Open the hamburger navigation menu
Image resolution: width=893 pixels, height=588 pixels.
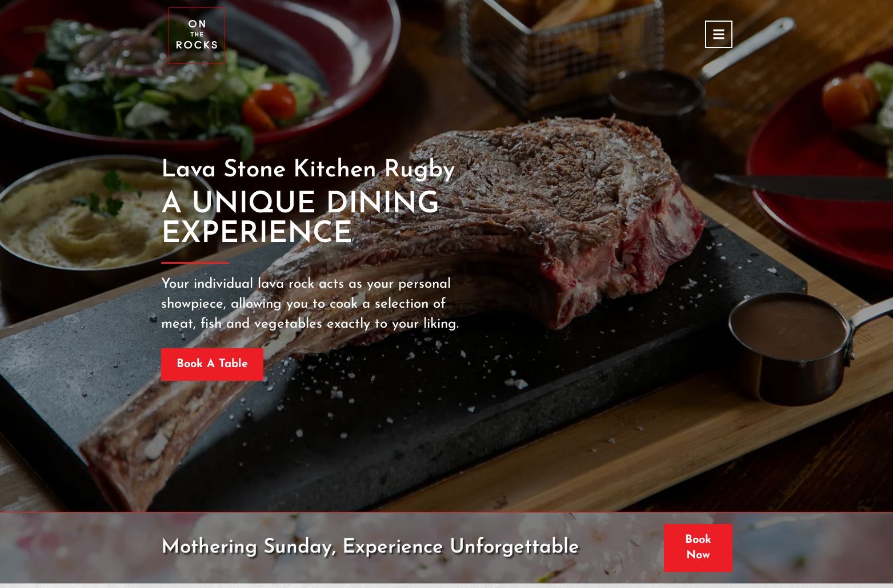pyautogui.click(x=718, y=34)
